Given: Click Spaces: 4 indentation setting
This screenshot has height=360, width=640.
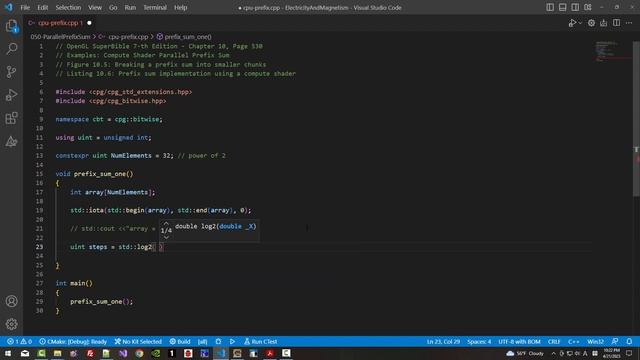Looking at the screenshot, I should (x=479, y=341).
